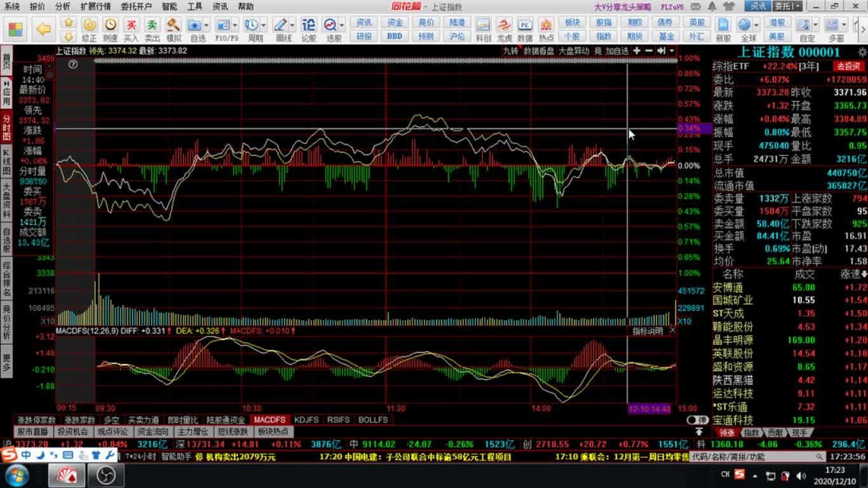
Task: Open the 论股 discussion icon
Action: coord(308,25)
